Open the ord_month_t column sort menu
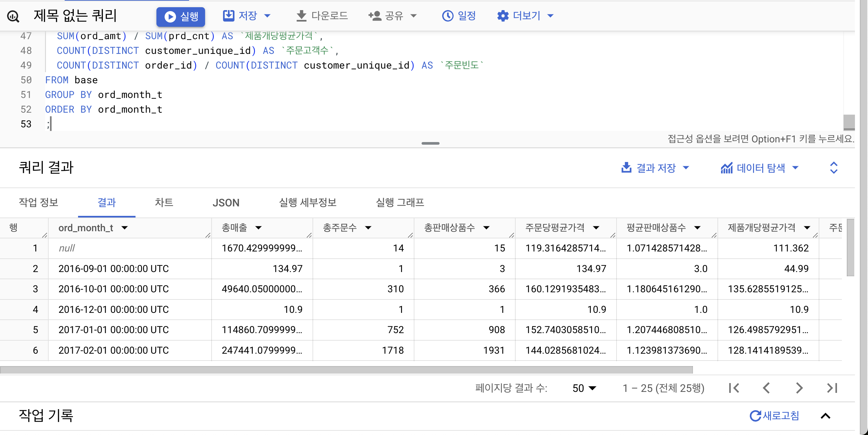The image size is (868, 435). (125, 228)
